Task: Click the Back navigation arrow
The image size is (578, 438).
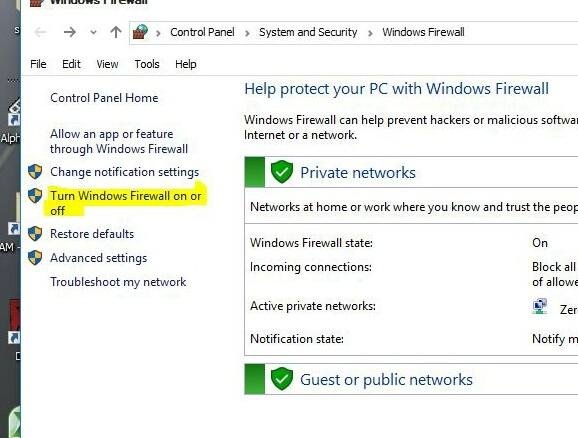Action: (40, 32)
